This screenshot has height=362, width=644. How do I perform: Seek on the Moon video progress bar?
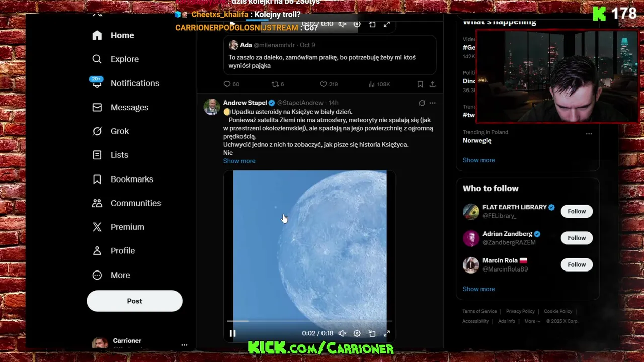(309, 321)
